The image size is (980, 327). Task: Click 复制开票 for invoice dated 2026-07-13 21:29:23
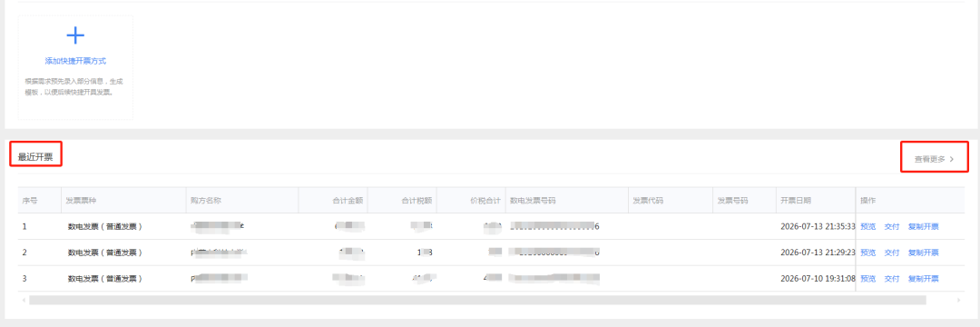coord(923,253)
